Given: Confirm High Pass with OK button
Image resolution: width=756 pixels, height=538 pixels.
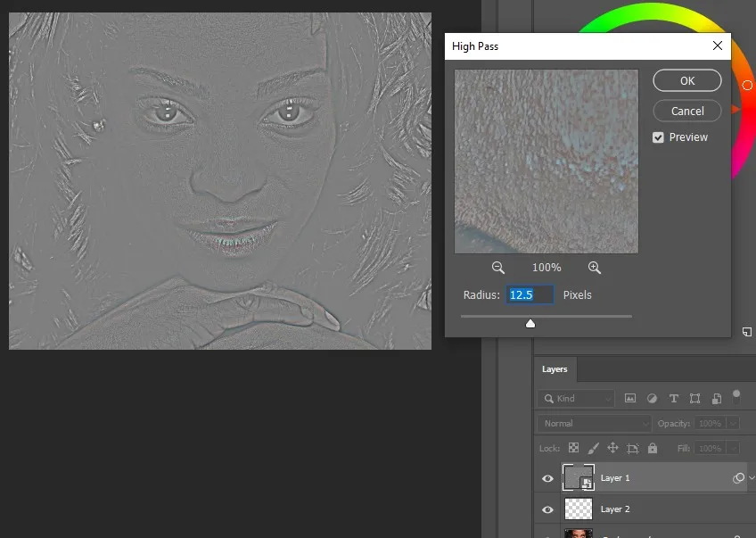Looking at the screenshot, I should 687,80.
